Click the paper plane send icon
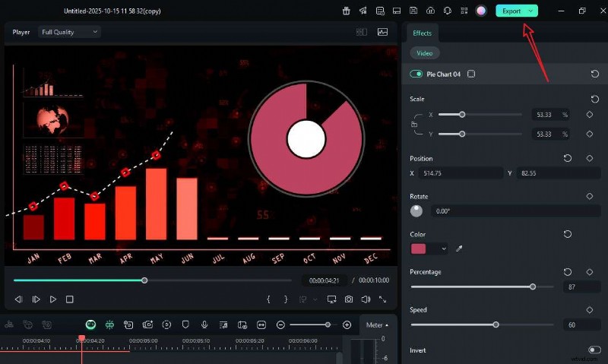This screenshot has height=364, width=608. click(x=363, y=11)
